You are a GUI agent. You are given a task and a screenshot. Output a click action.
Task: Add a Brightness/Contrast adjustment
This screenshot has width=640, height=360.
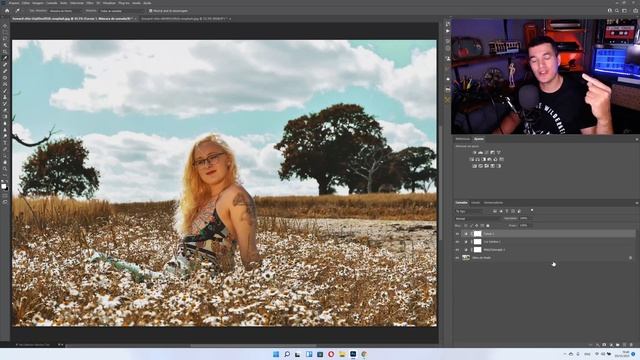(x=474, y=153)
